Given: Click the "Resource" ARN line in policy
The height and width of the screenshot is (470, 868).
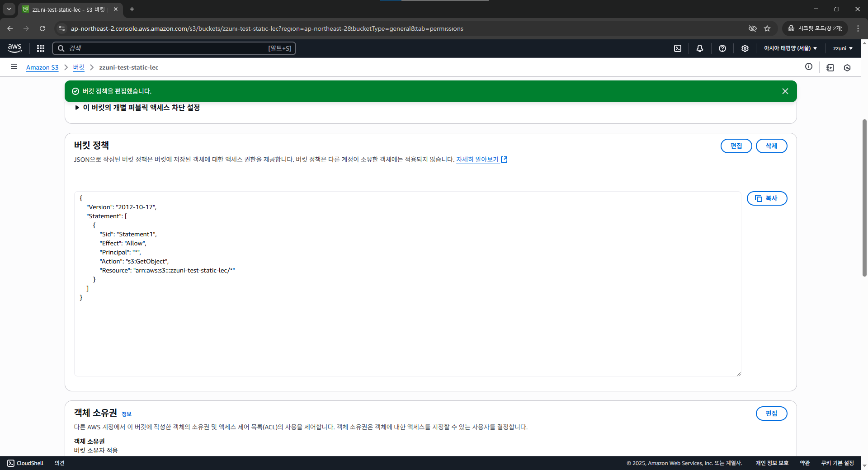Looking at the screenshot, I should click(167, 270).
